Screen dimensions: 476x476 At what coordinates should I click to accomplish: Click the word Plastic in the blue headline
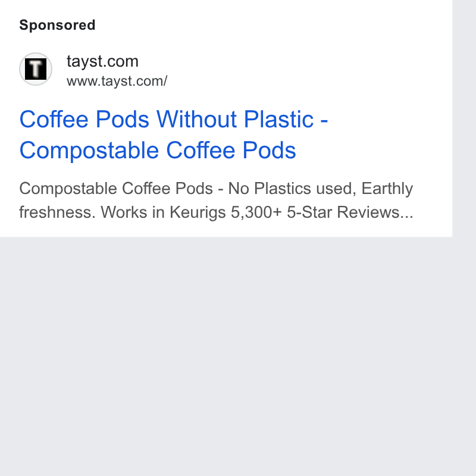pyautogui.click(x=278, y=119)
